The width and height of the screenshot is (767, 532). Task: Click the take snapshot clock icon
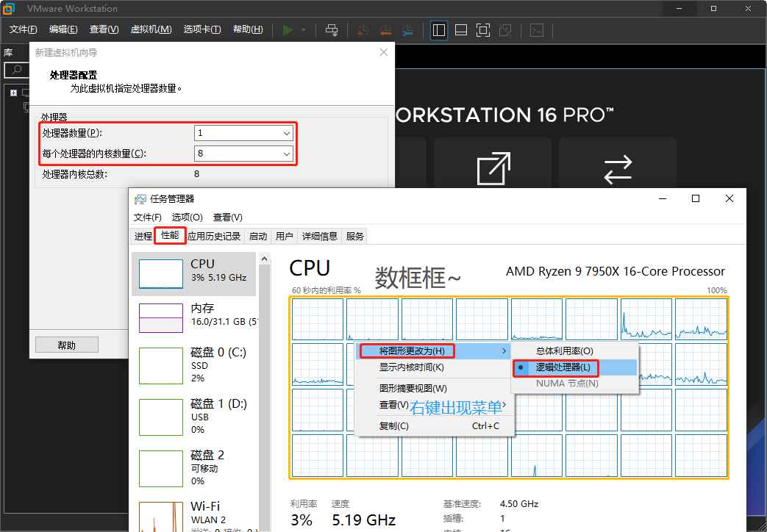[x=363, y=30]
